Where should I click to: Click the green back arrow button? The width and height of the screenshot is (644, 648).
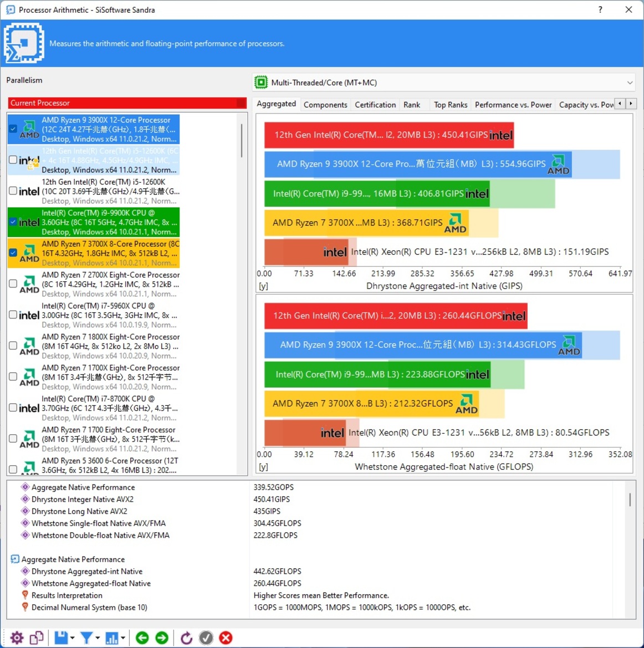tap(142, 637)
